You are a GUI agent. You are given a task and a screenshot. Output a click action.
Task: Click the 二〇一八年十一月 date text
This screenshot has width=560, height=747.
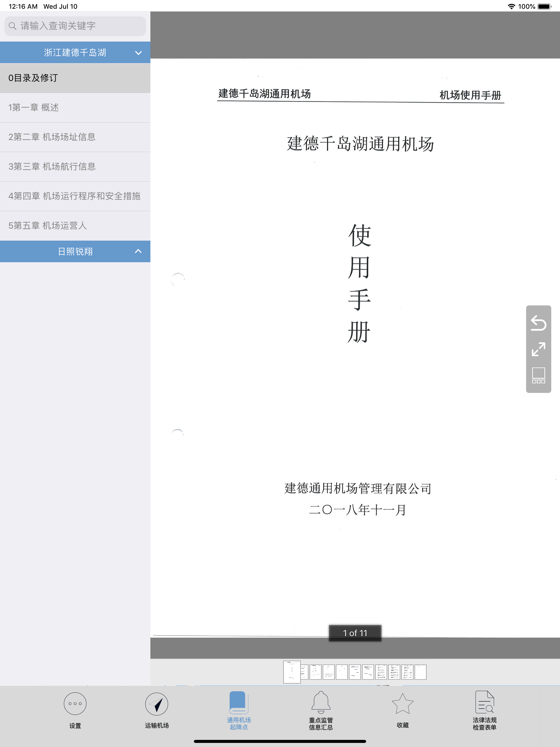[x=357, y=510]
